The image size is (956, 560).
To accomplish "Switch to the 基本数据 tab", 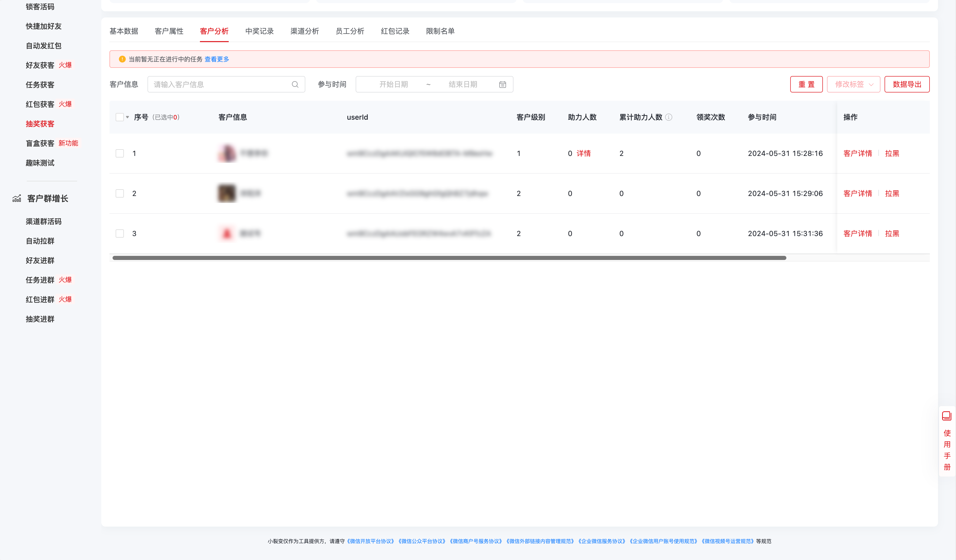I will (124, 31).
